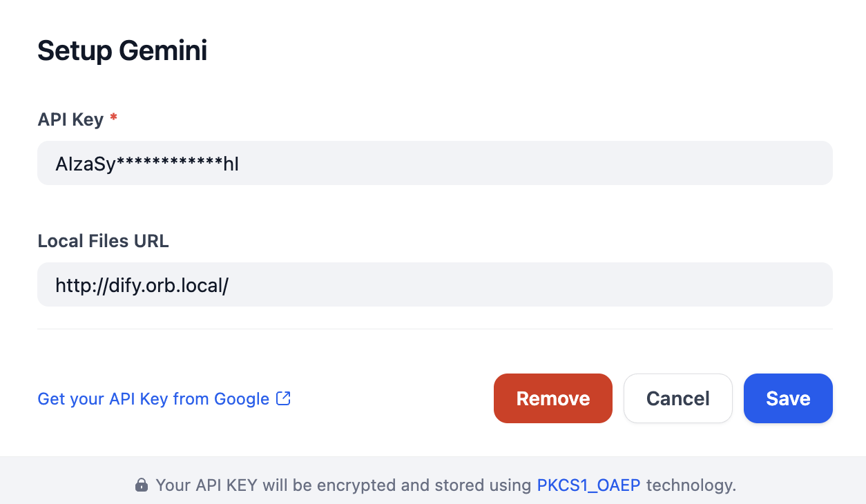Click the http://dify.orb.local/ URL text

pyautogui.click(x=142, y=284)
